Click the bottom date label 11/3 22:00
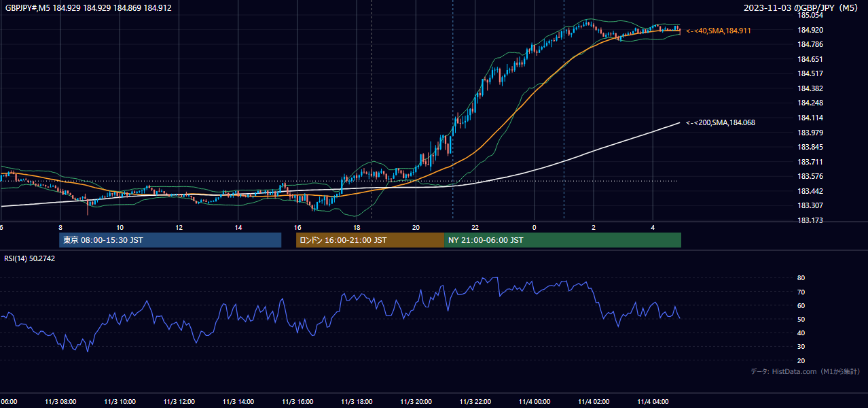868x408 pixels. pyautogui.click(x=475, y=401)
